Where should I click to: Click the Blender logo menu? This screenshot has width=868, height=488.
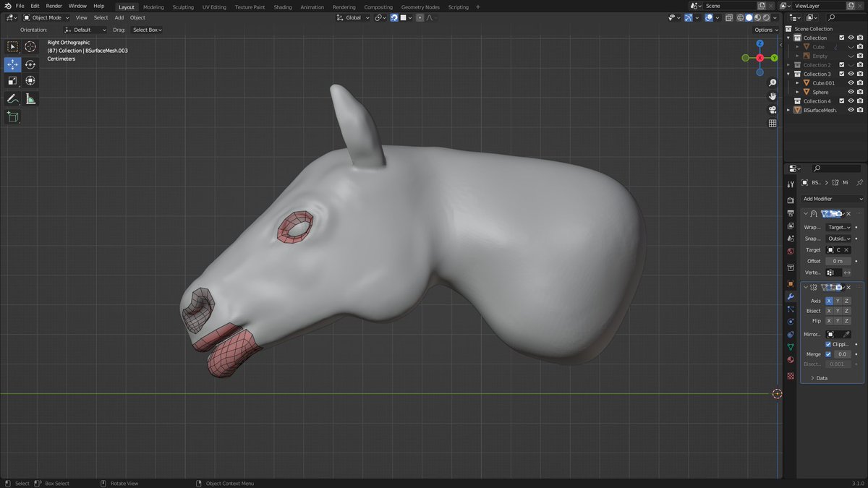[x=7, y=6]
